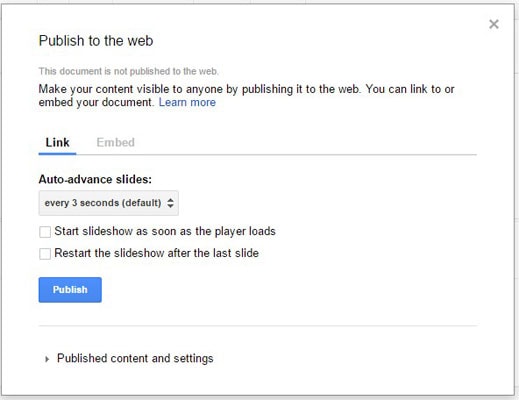
Task: Click the blue underline beneath the Link tab
Action: pos(57,154)
